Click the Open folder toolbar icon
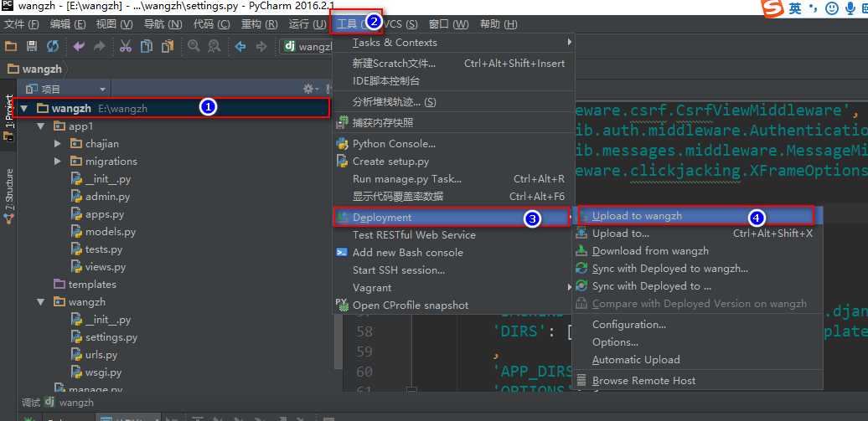 click(11, 47)
